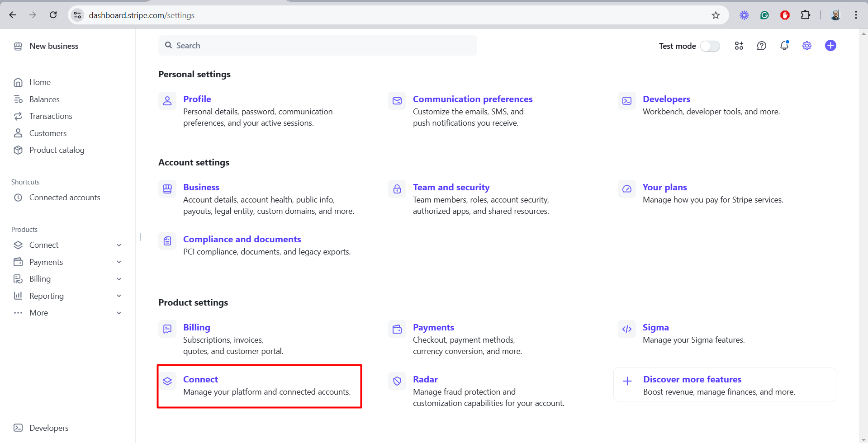868x443 pixels.
Task: Open the browser extensions puzzle icon
Action: click(x=806, y=15)
